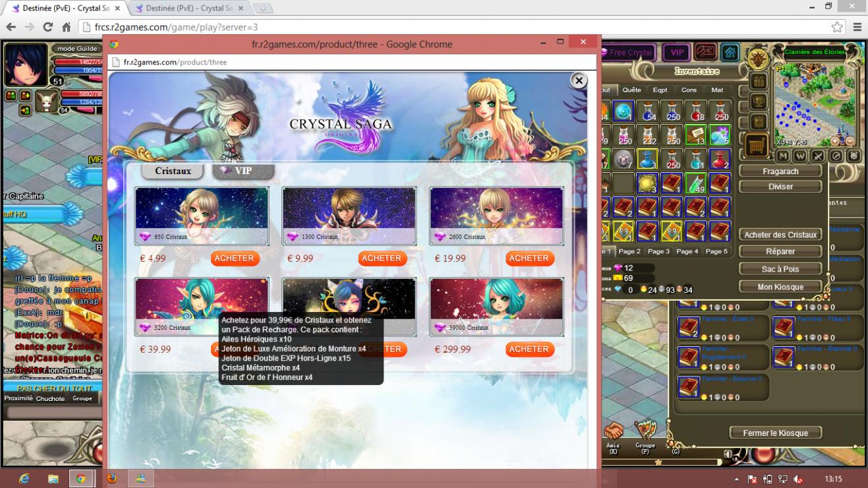868x488 pixels.
Task: Open the shopping cart shop icon
Action: tap(757, 146)
